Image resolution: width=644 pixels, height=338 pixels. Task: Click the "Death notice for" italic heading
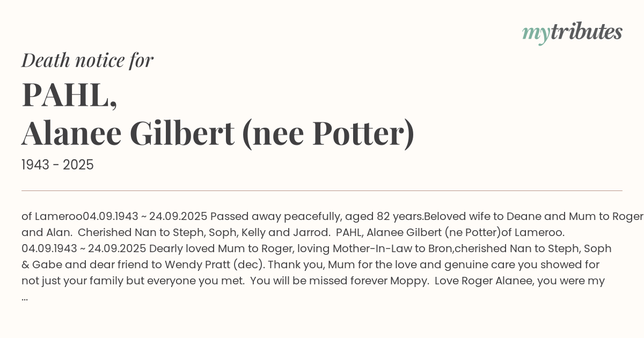tap(87, 61)
